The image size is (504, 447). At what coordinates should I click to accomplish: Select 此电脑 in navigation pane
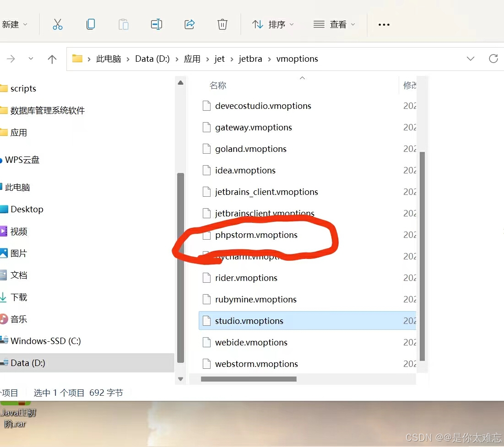coord(15,187)
